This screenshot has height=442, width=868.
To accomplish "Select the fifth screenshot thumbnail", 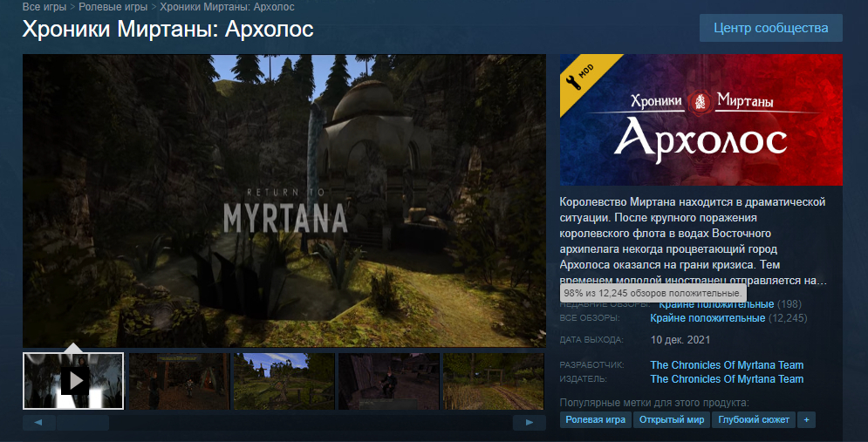I will [494, 382].
